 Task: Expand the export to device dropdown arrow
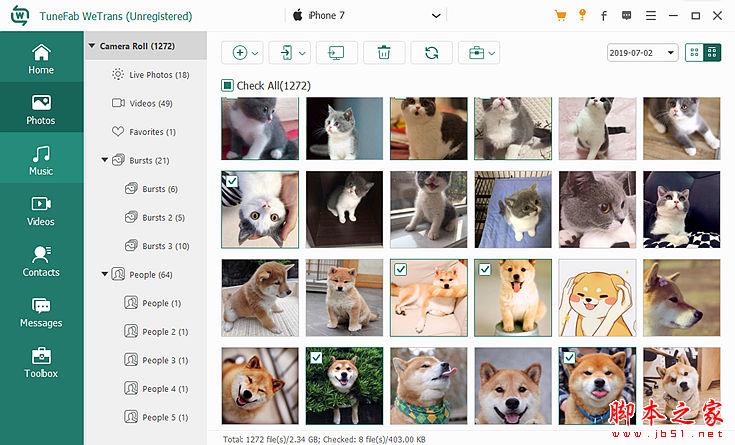(x=302, y=53)
